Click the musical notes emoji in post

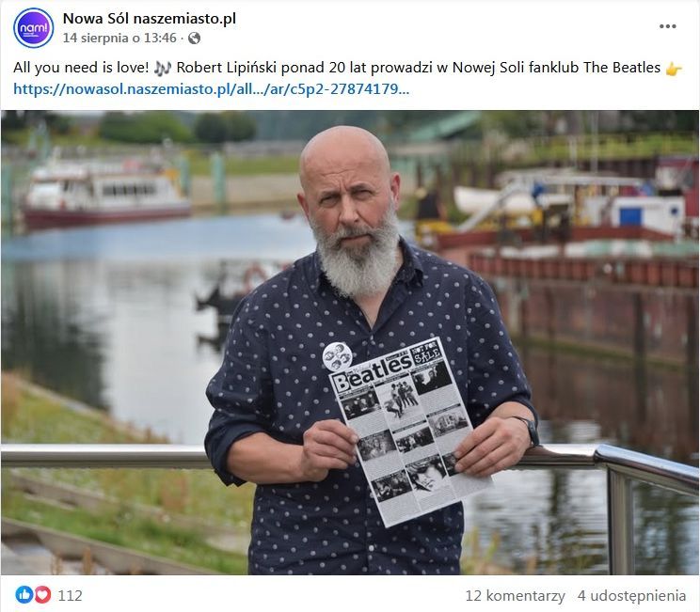[163, 68]
